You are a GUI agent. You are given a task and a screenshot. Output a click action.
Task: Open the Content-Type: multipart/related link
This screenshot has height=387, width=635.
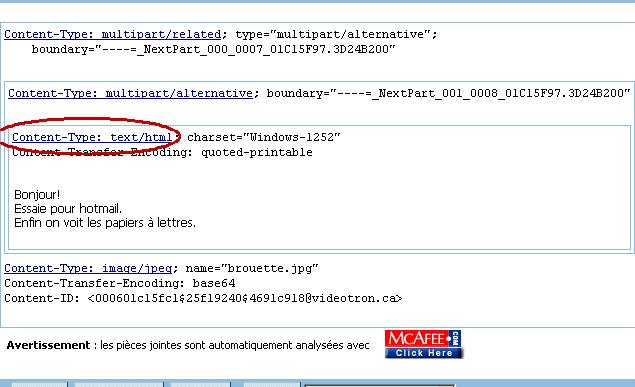click(x=113, y=34)
